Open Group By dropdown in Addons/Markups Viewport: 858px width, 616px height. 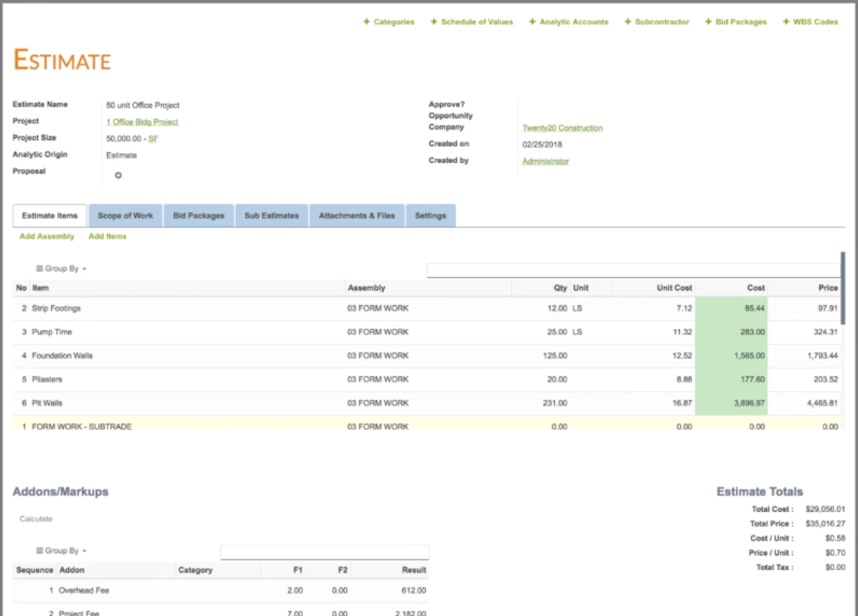[x=61, y=551]
